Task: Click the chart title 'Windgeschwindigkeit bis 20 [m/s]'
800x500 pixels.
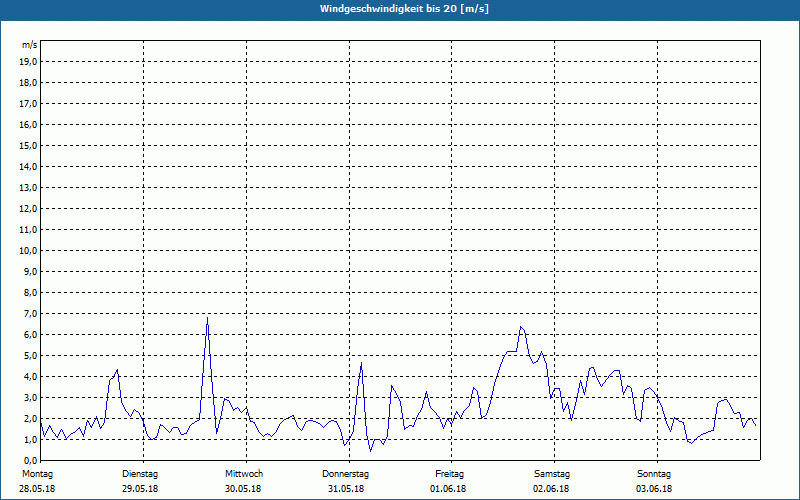Action: pos(404,9)
